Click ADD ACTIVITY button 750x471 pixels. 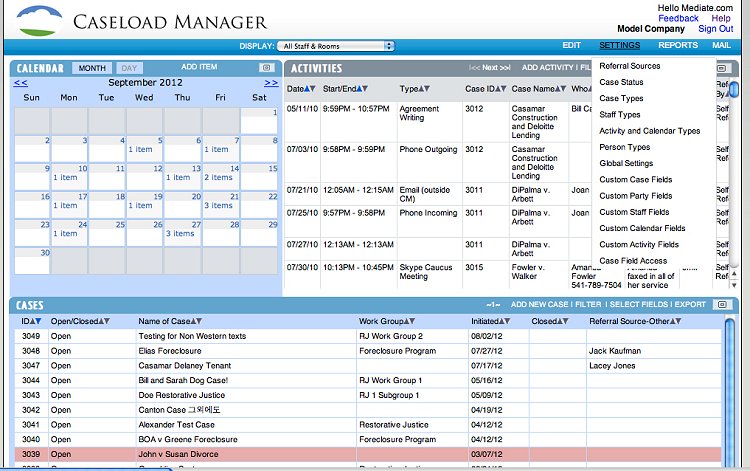(x=547, y=68)
